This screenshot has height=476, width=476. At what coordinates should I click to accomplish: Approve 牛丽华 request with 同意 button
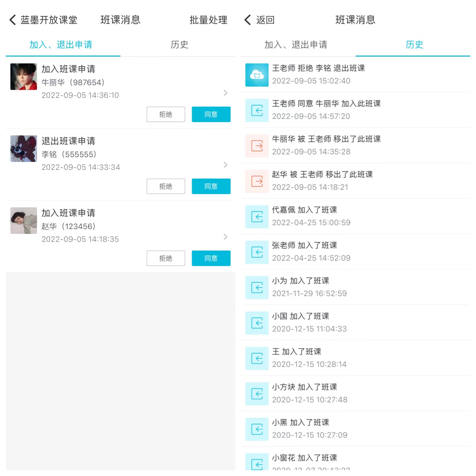211,114
